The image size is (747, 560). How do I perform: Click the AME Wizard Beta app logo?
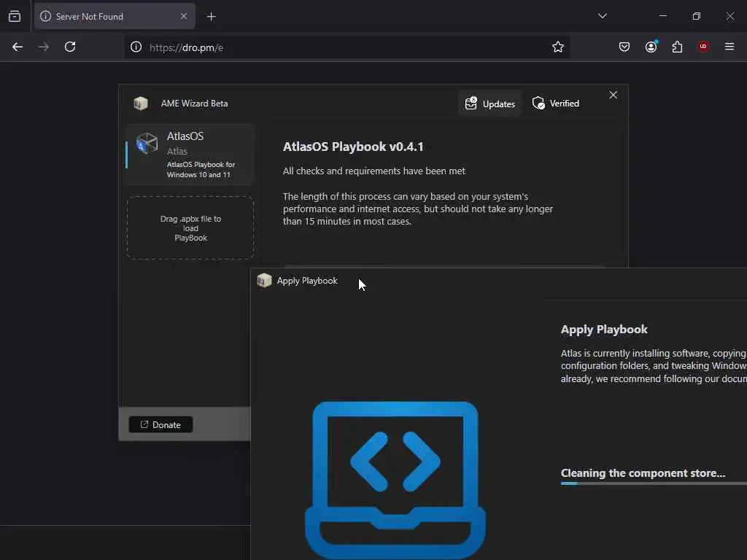click(x=141, y=104)
